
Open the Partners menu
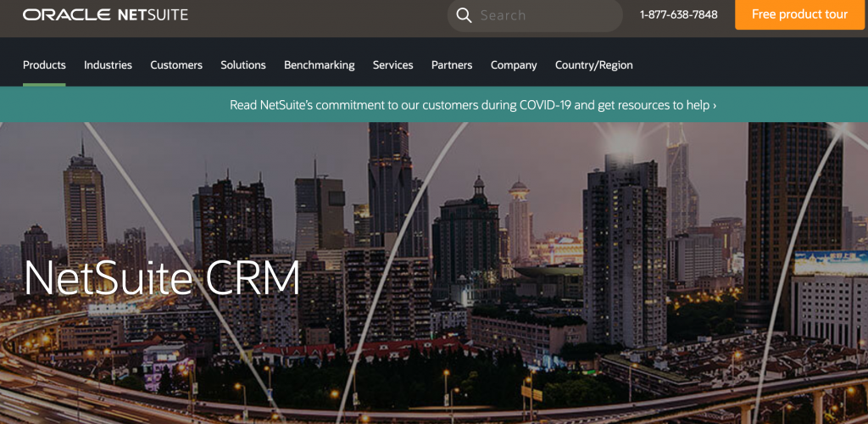point(452,64)
